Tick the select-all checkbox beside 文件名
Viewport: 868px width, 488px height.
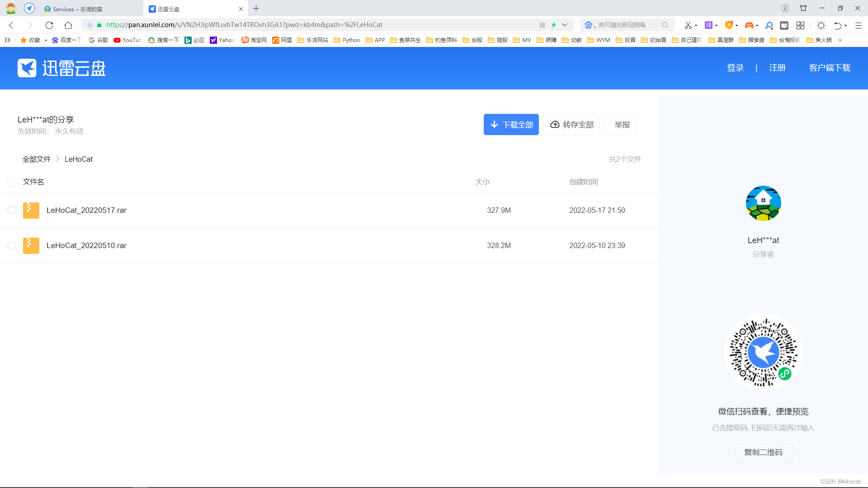tap(12, 182)
